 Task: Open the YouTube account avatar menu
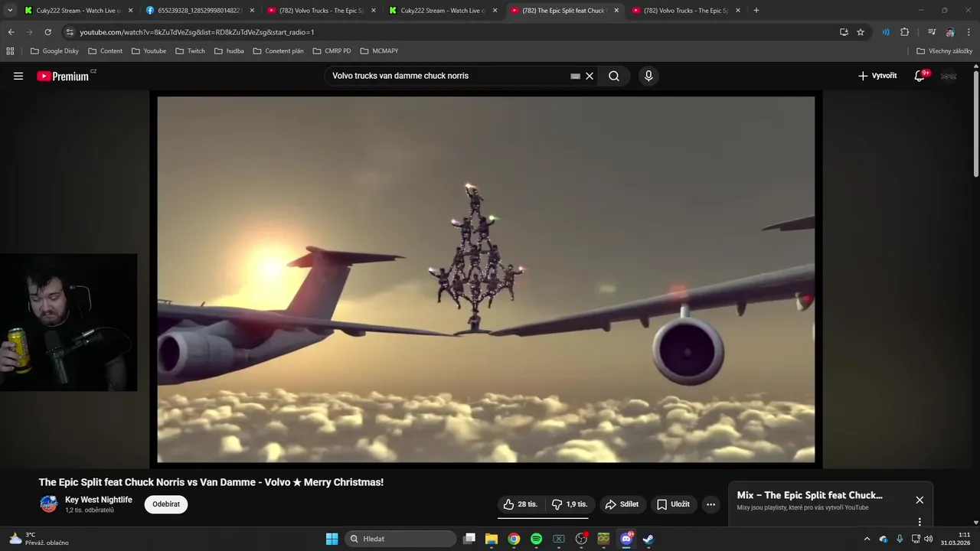(949, 76)
